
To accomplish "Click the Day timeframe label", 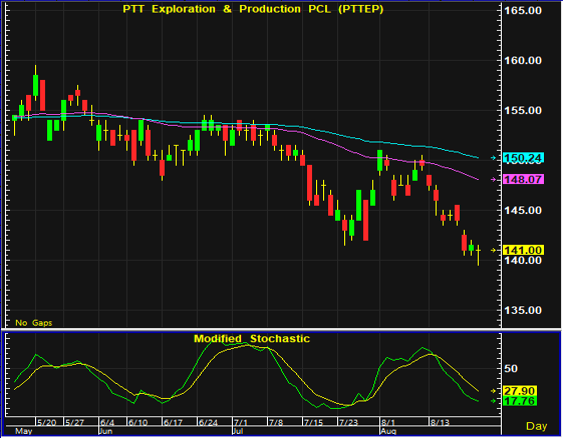I will point(536,426).
